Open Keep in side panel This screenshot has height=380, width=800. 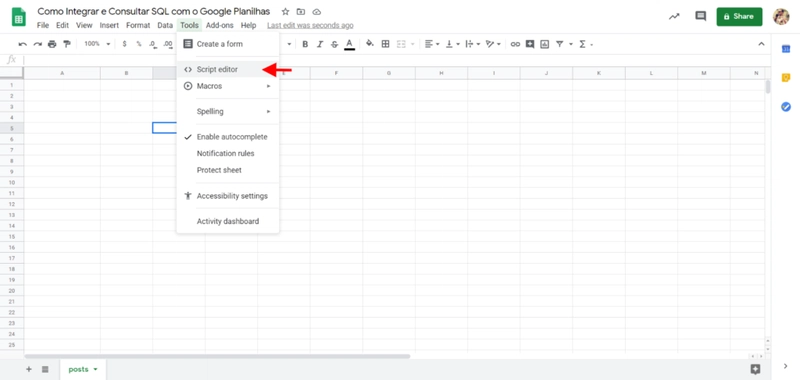[786, 78]
